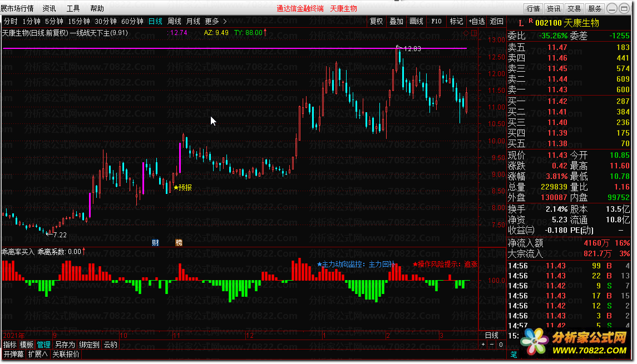Restore down the 通达信 window
Image resolution: width=637 pixels, height=364 pixels.
pyautogui.click(x=624, y=8)
